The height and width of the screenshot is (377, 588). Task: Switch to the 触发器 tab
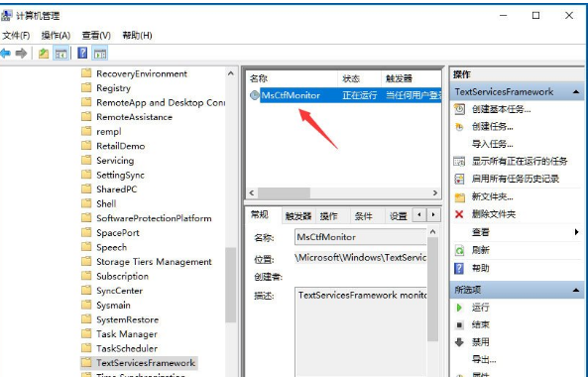coord(298,216)
